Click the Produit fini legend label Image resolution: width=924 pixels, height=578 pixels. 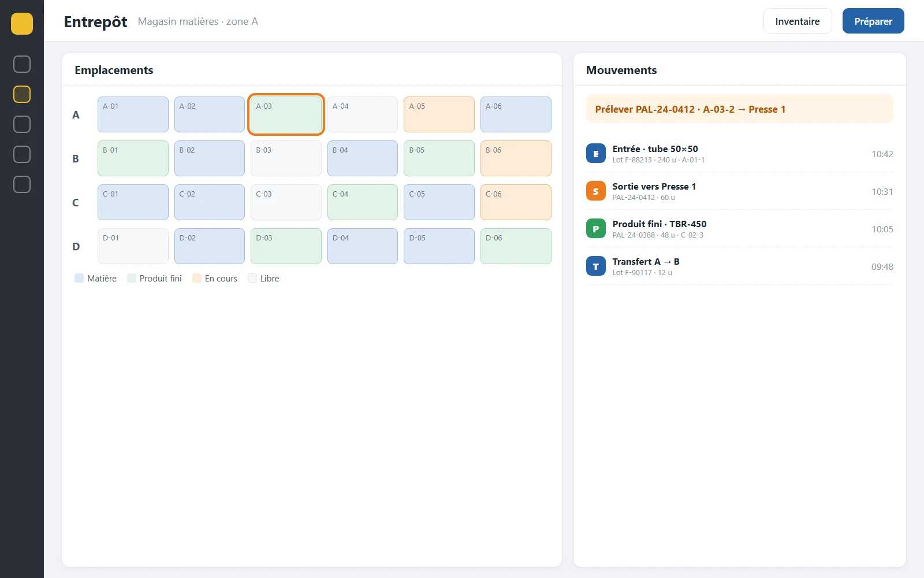[161, 279]
